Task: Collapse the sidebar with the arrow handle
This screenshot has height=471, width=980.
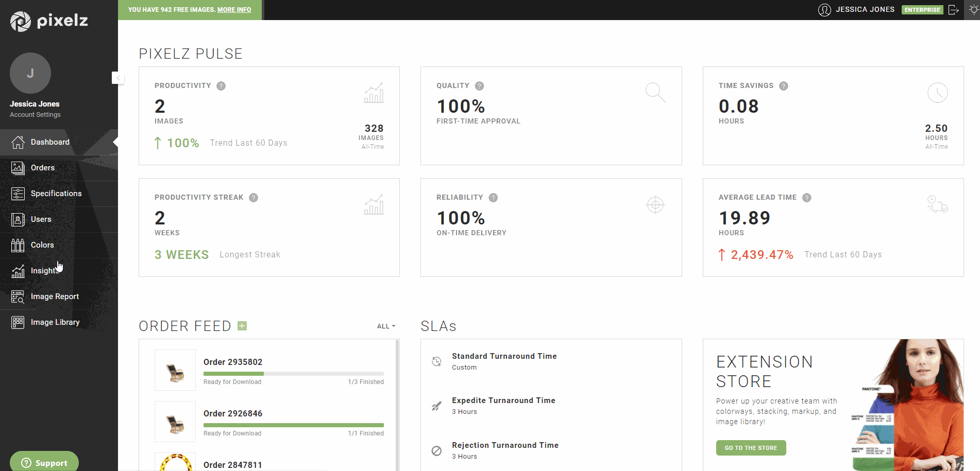Action: coord(117,78)
